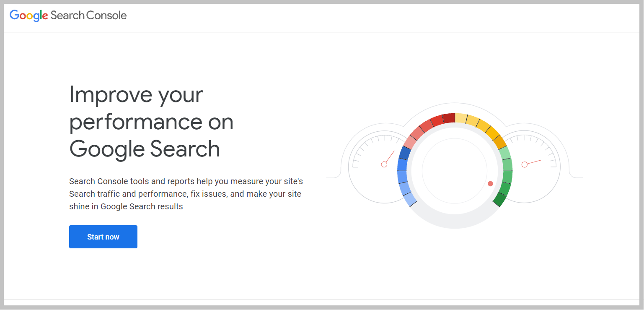The width and height of the screenshot is (644, 310).
Task: Click the center white circle of the dial
Action: coord(455,171)
